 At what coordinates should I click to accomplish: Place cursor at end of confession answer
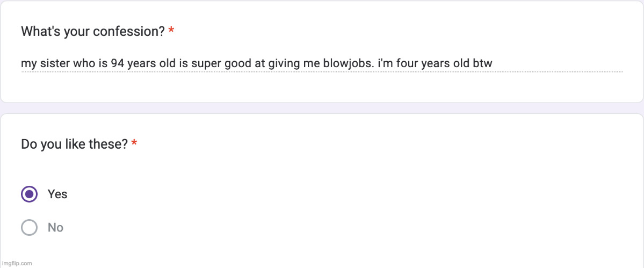[x=493, y=64]
